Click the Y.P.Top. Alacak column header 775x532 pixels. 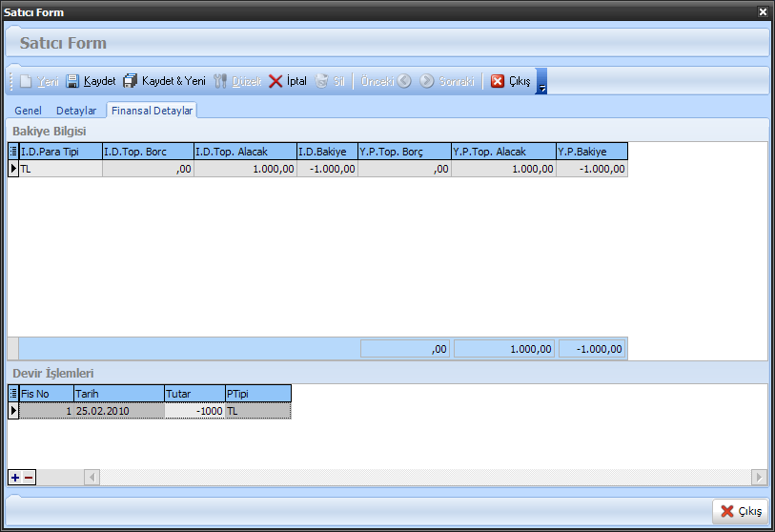click(502, 151)
